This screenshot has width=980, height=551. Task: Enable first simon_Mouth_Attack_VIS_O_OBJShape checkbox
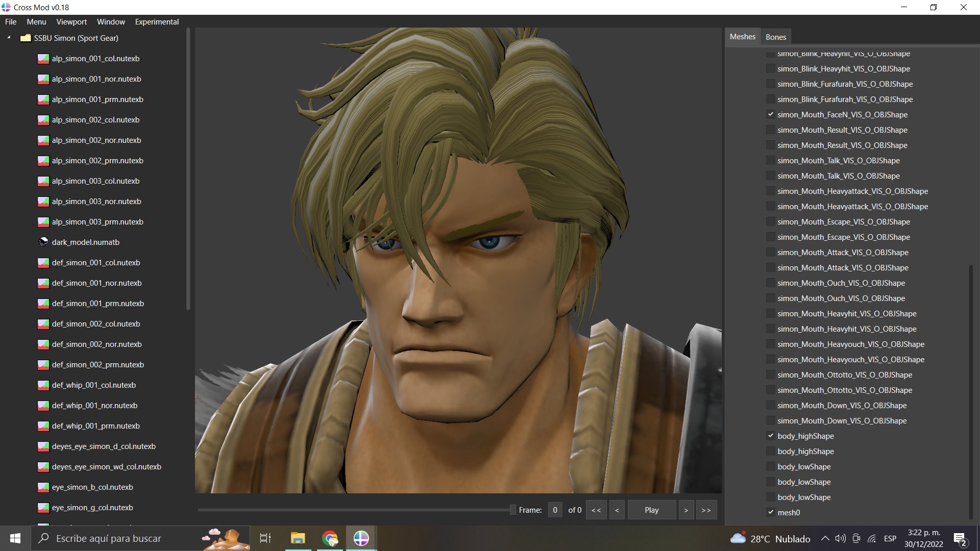coord(771,253)
